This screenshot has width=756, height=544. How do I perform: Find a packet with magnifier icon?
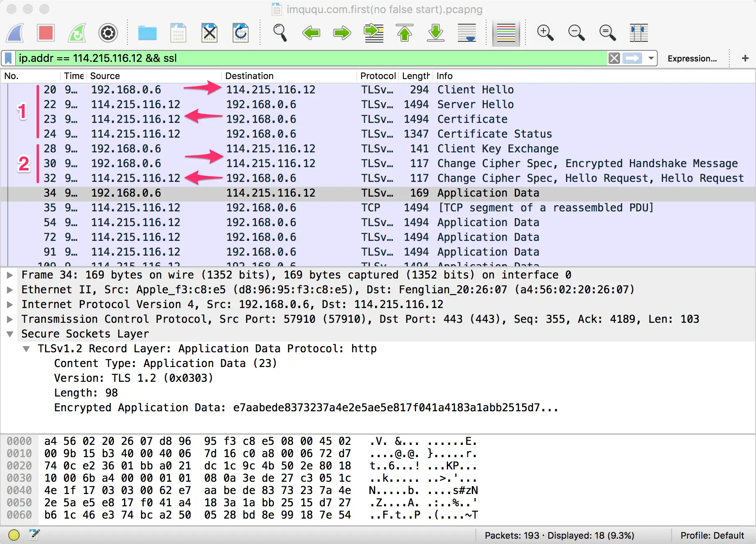tap(280, 33)
